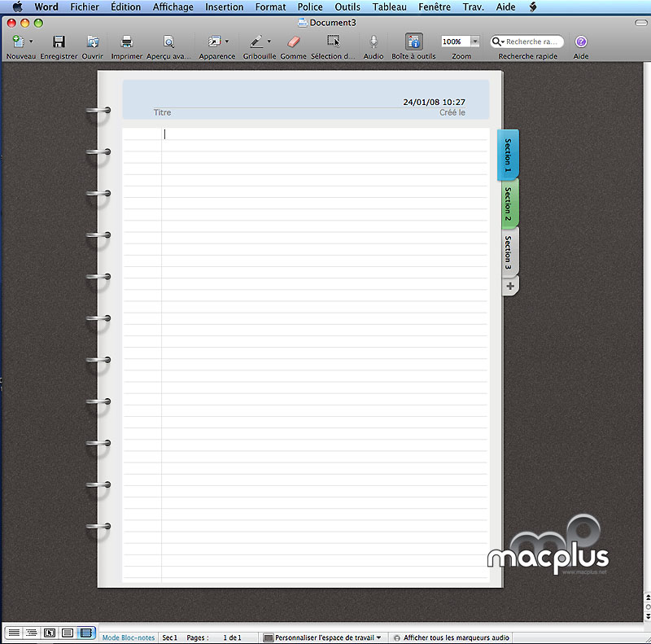Open the Police menu

click(310, 7)
